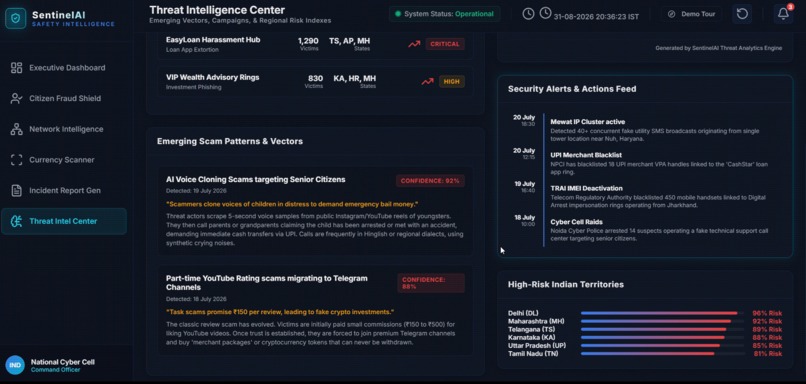Click the Emerging Scam Patterns & Vectors heading
The height and width of the screenshot is (384, 806).
coord(230,141)
